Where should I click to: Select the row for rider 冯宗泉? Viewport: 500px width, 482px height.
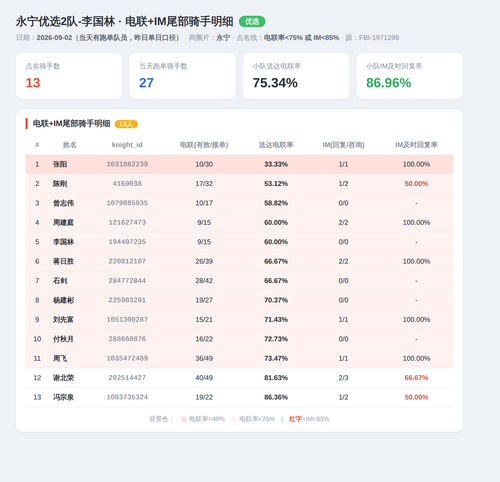point(239,397)
